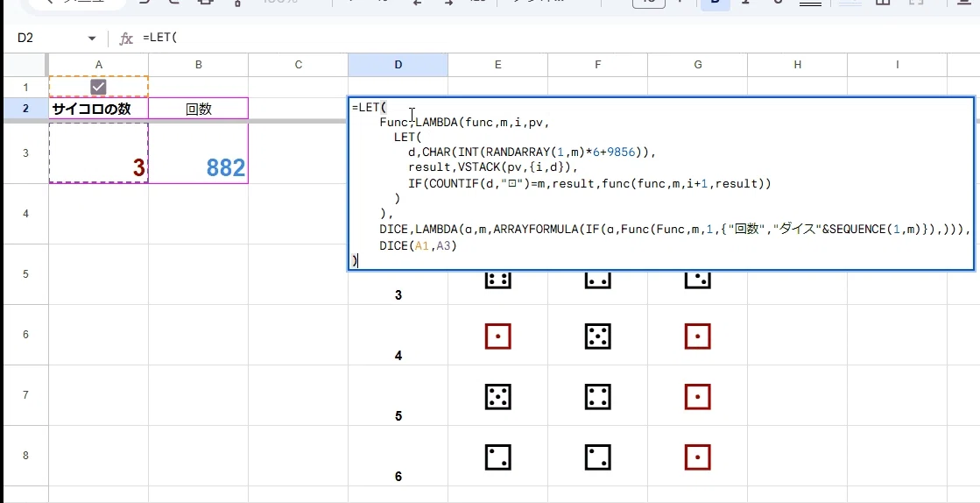Click cell D6 showing number 4
Screen dimensions: 980x503
click(x=398, y=335)
